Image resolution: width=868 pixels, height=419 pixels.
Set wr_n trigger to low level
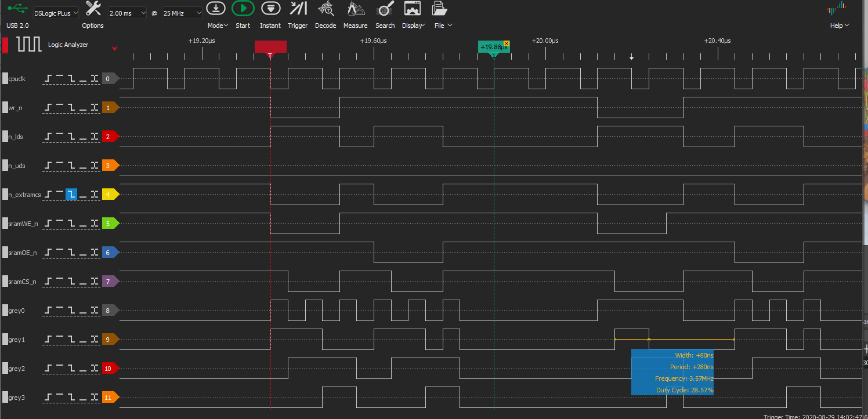point(83,108)
